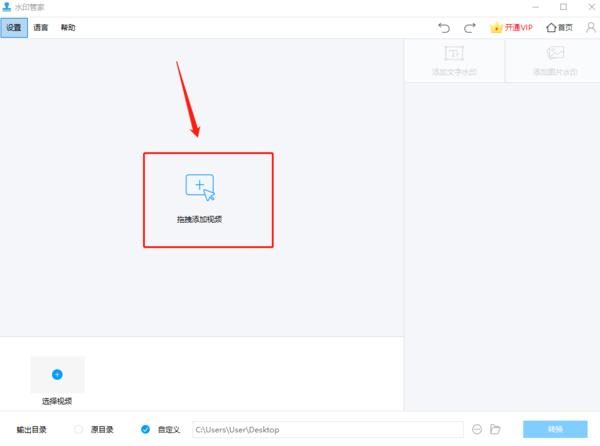This screenshot has width=600, height=446.
Task: Click the more options ellipsis icon beside path
Action: coord(477,429)
